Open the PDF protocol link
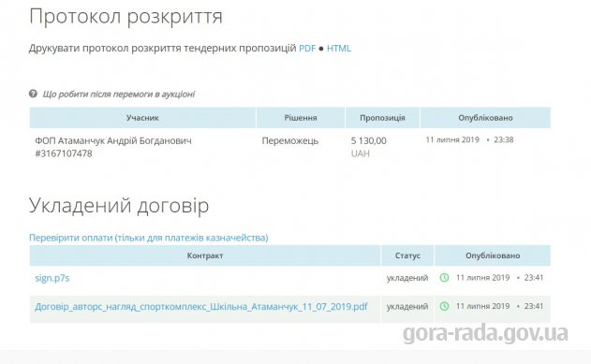Viewport: 591px width, 364px height. pyautogui.click(x=307, y=48)
